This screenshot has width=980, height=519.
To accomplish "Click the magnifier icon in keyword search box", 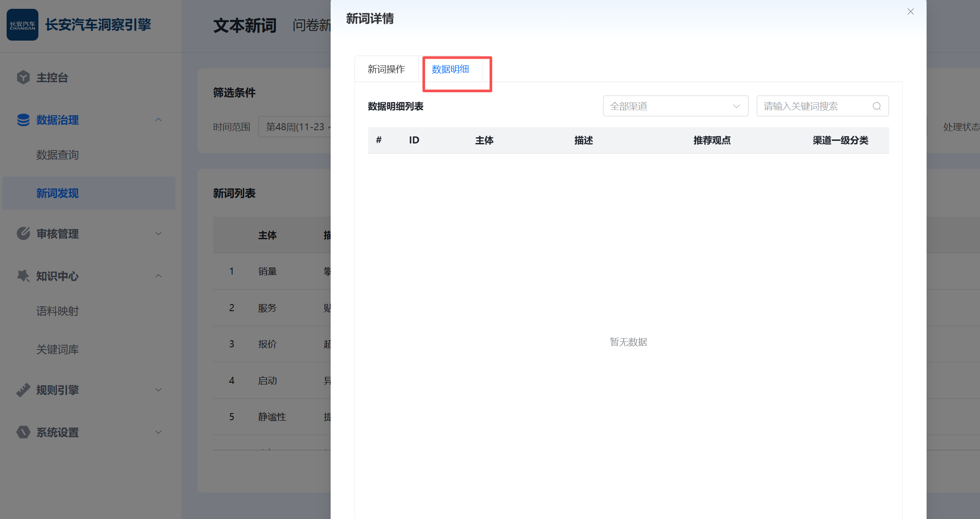I will click(877, 106).
